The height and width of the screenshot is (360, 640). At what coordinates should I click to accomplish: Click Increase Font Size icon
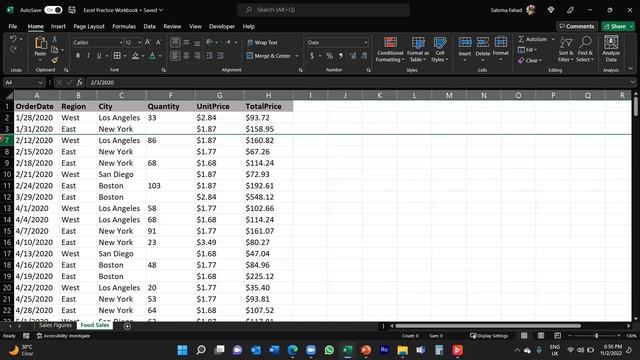pyautogui.click(x=148, y=42)
